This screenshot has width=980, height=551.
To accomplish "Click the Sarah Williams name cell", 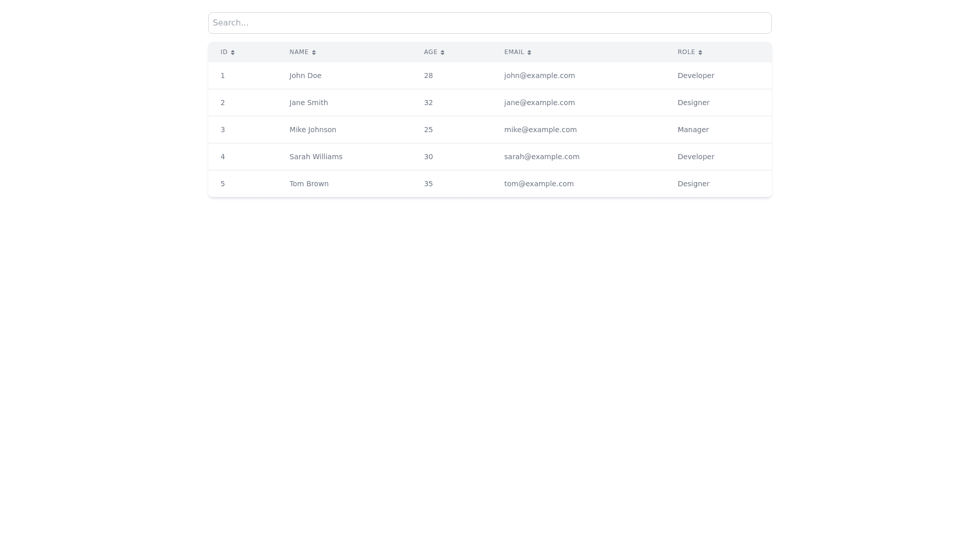I will (x=315, y=157).
